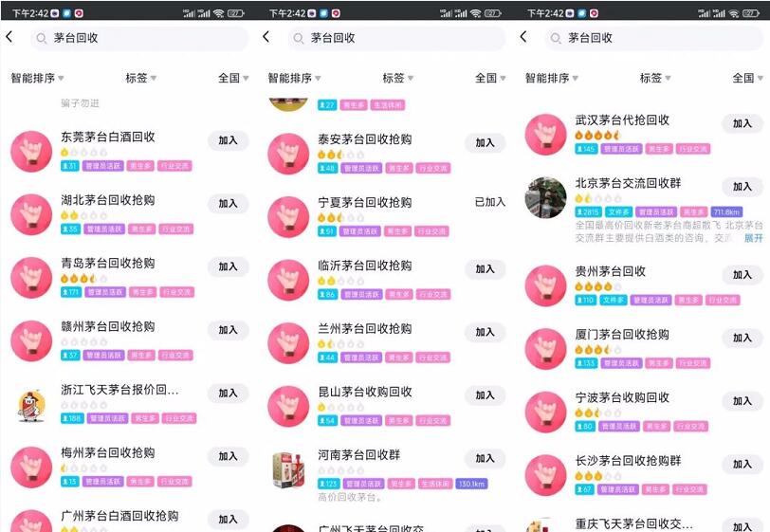Open 智能排序 dropdown on right screen

click(552, 78)
